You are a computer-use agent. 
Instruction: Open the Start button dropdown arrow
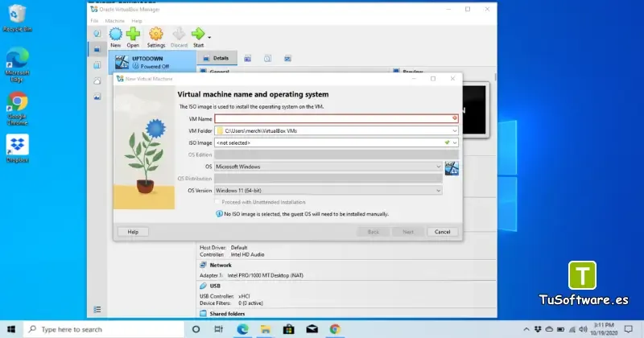coord(209,37)
